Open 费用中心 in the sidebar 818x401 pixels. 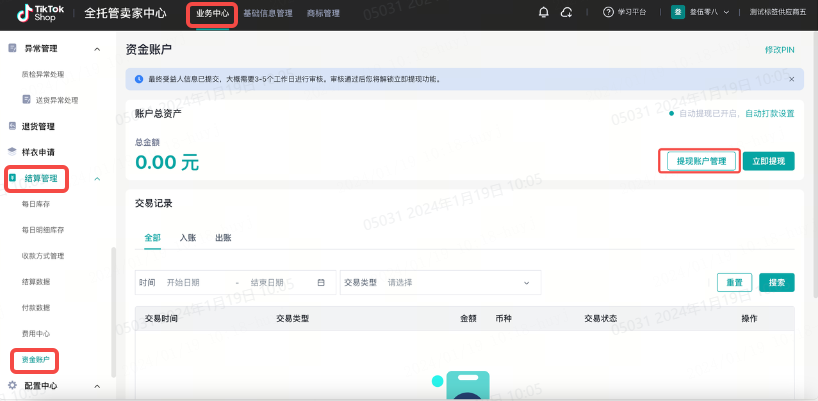point(35,334)
